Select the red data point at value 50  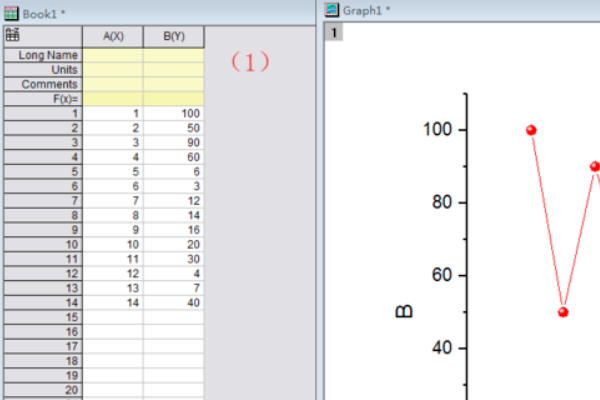[563, 312]
